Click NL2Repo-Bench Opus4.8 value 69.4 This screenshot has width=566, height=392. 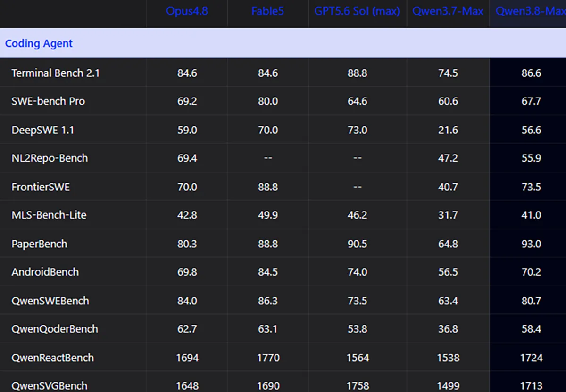coord(187,158)
